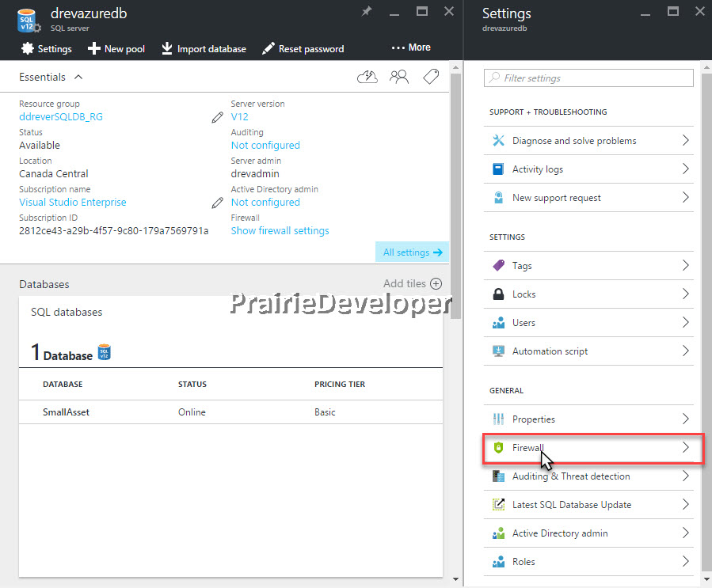Screen dimensions: 712x588
Task: Click the Basic pricing tier cell
Action: coord(325,412)
